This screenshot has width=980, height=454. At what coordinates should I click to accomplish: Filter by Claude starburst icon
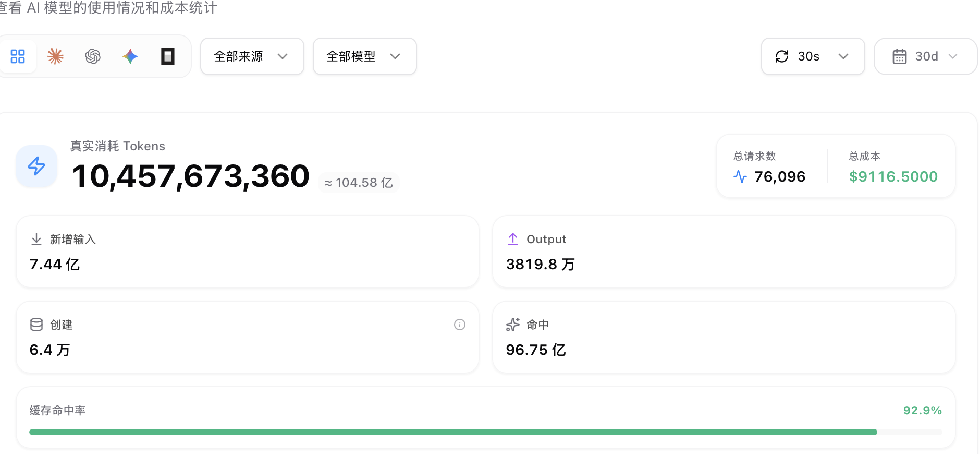coord(55,56)
